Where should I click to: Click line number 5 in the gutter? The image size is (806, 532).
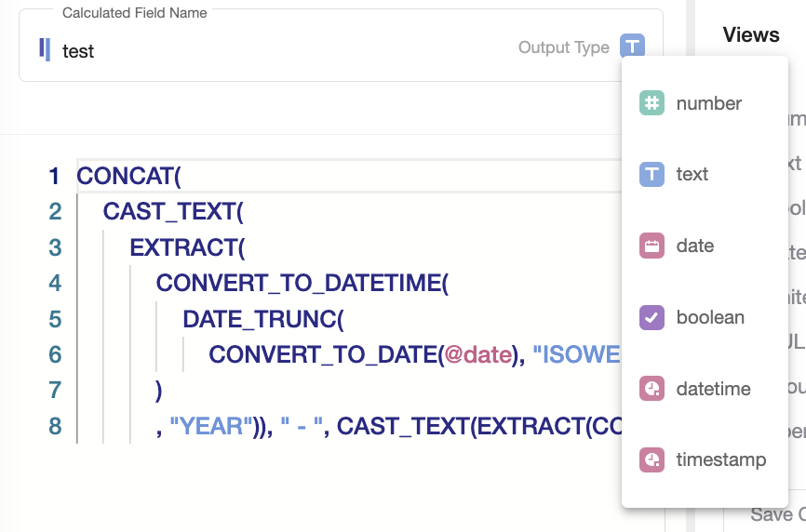click(x=55, y=319)
